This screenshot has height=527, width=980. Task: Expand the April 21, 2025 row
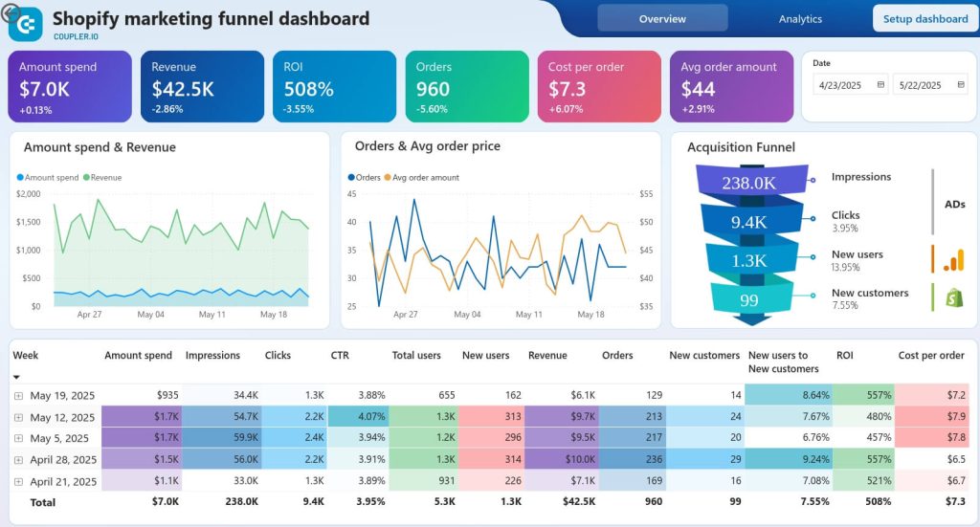coord(18,481)
